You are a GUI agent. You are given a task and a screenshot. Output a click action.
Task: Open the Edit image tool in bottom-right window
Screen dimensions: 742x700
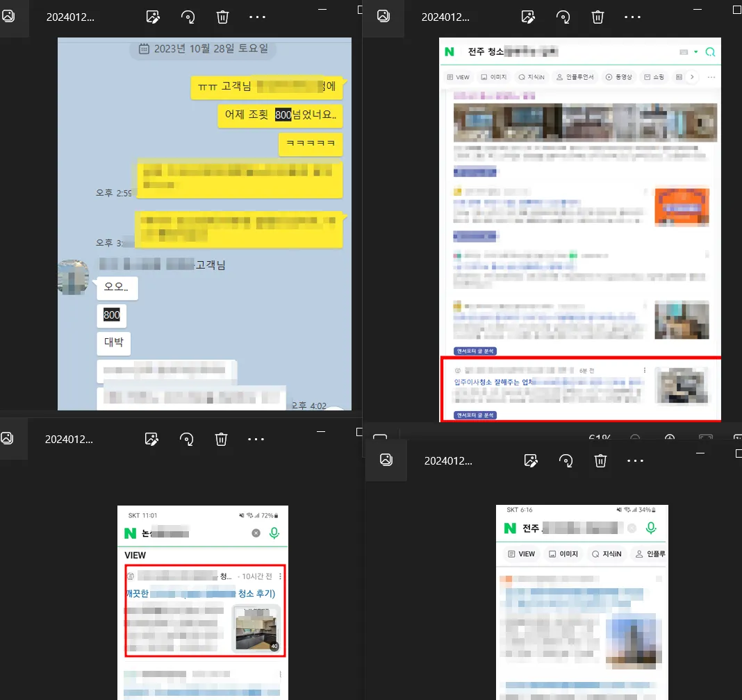[x=531, y=460]
